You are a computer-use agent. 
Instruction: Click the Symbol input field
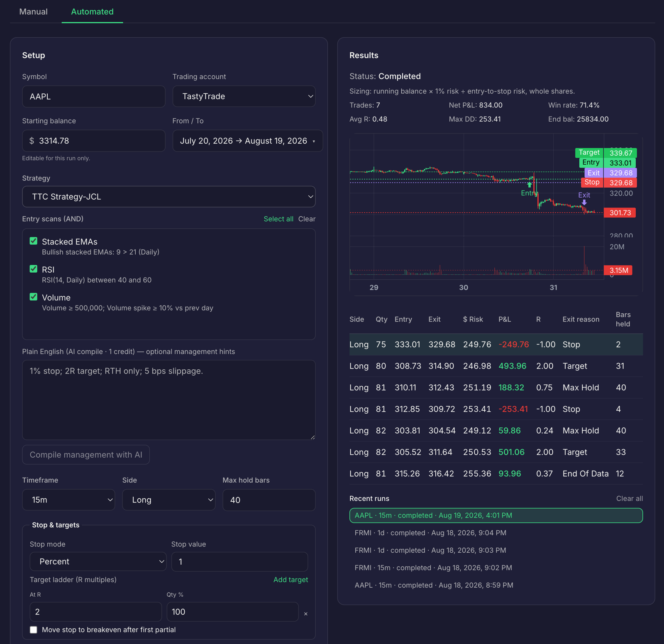[94, 96]
